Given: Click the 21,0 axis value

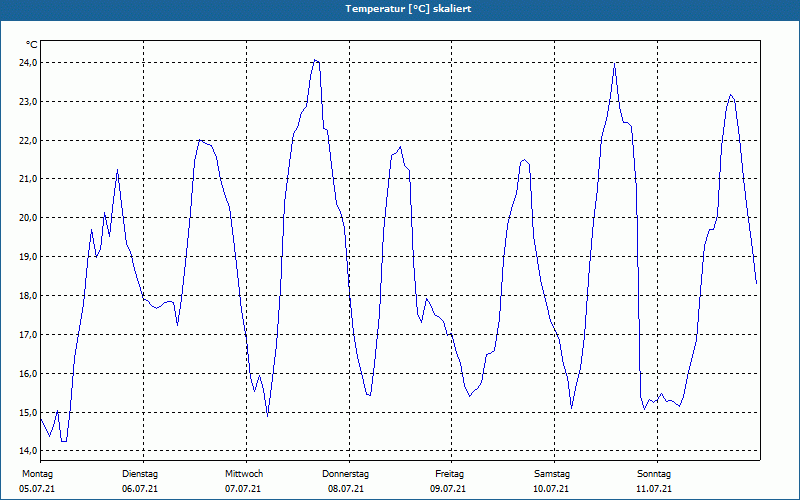Looking at the screenshot, I should 28,179.
